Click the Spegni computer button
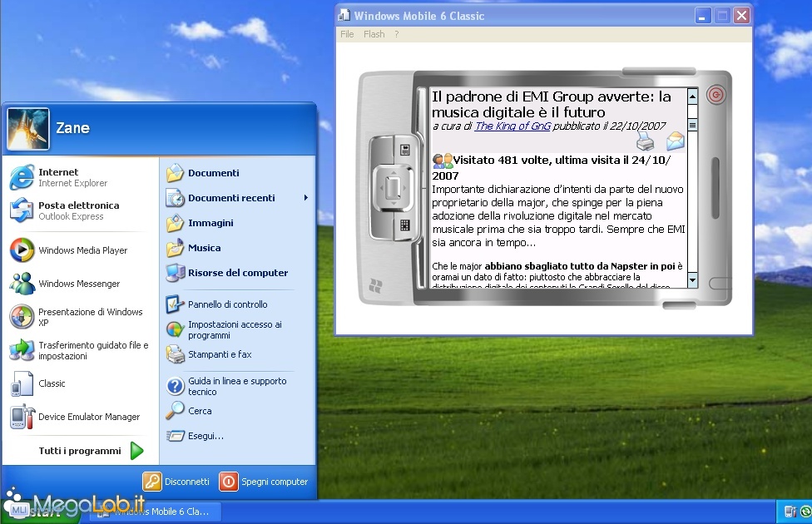 (x=264, y=482)
